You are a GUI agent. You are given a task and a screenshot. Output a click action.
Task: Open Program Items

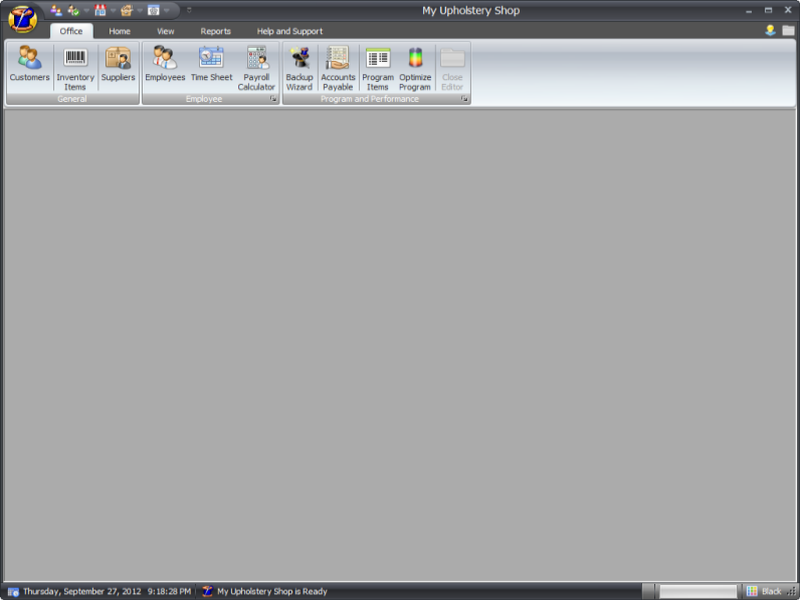pos(378,68)
